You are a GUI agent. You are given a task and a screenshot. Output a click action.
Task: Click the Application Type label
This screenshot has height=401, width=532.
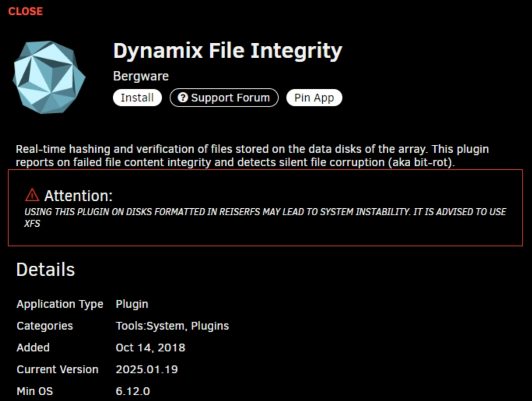coord(60,304)
